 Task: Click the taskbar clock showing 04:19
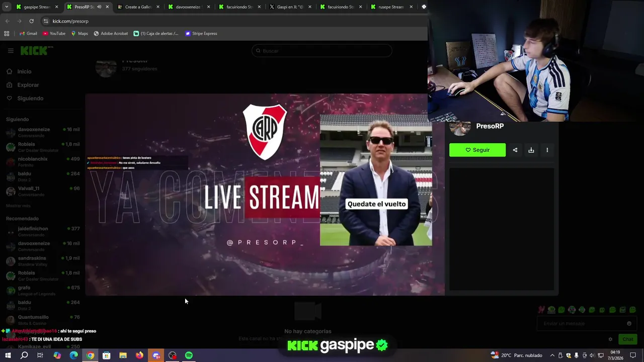(x=615, y=355)
